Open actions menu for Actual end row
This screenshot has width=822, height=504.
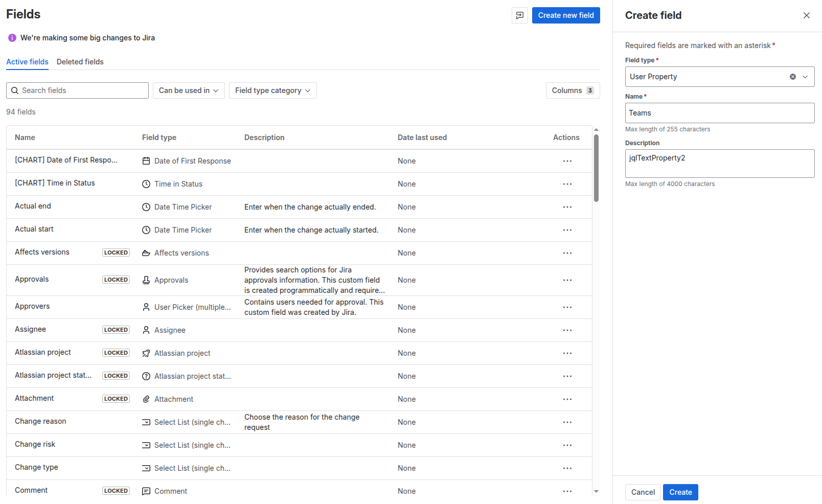click(567, 207)
